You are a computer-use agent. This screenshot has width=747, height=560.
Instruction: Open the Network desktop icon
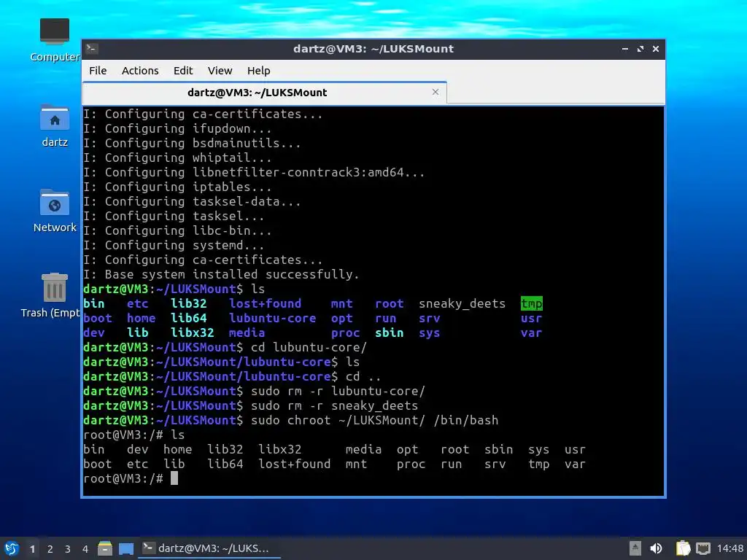coord(54,211)
